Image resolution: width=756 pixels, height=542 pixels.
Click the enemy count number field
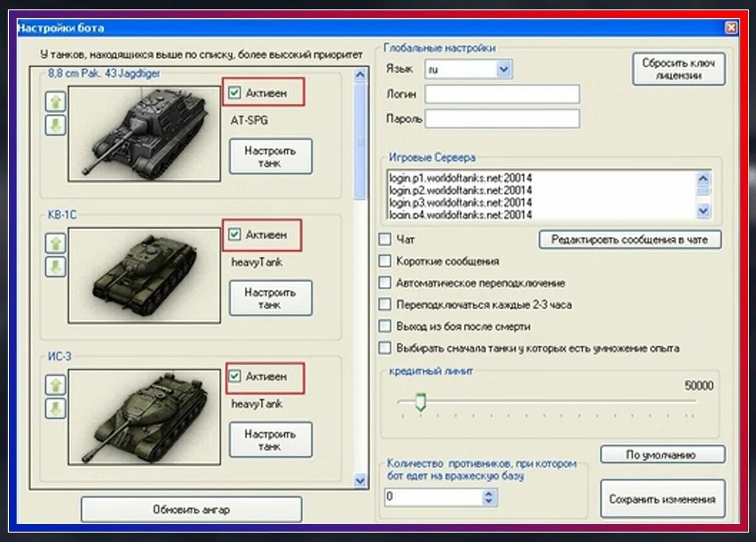(433, 497)
